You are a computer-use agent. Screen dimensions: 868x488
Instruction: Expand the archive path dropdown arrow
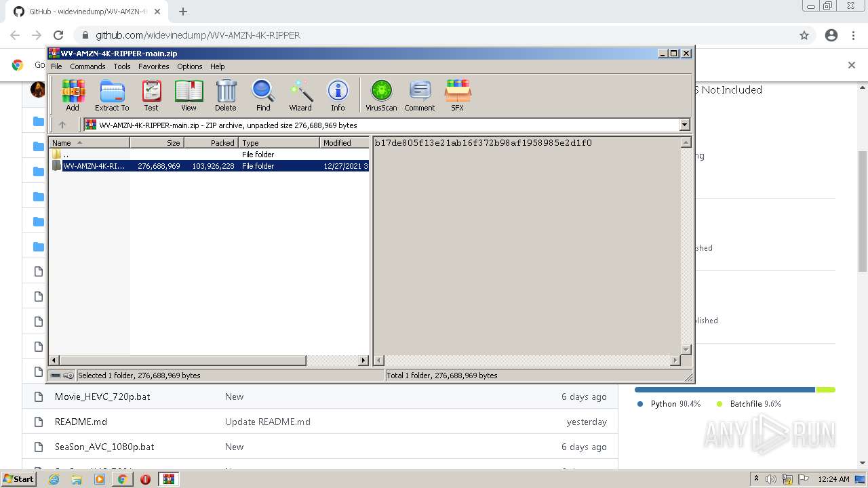(x=684, y=125)
